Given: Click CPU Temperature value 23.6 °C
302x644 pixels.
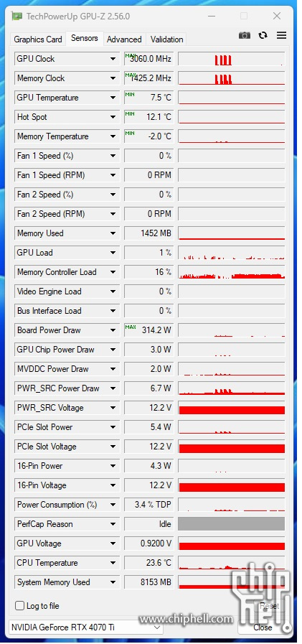Looking at the screenshot, I should tap(148, 563).
